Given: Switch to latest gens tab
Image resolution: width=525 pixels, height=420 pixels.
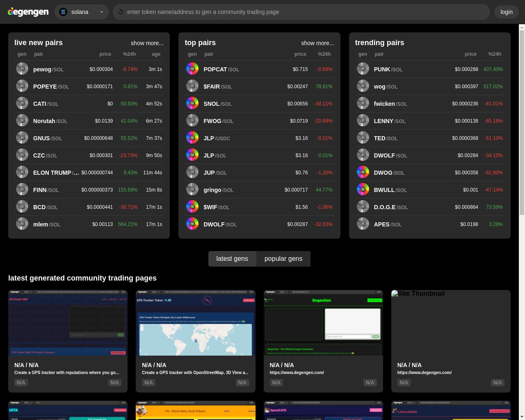Looking at the screenshot, I should 232,259.
